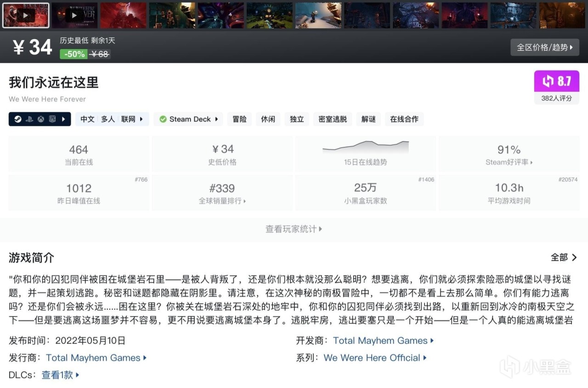
Task: Click the crossed-out ¥68 original price
Action: click(x=100, y=54)
